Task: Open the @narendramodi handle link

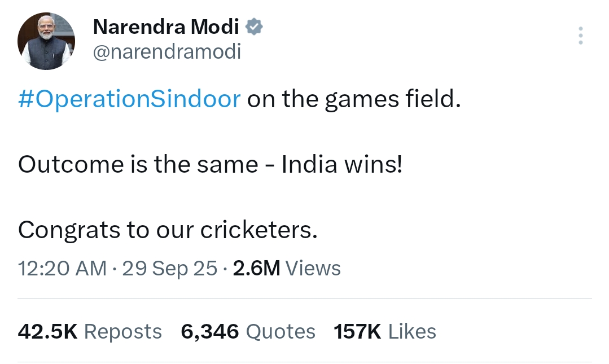Action: [x=167, y=52]
